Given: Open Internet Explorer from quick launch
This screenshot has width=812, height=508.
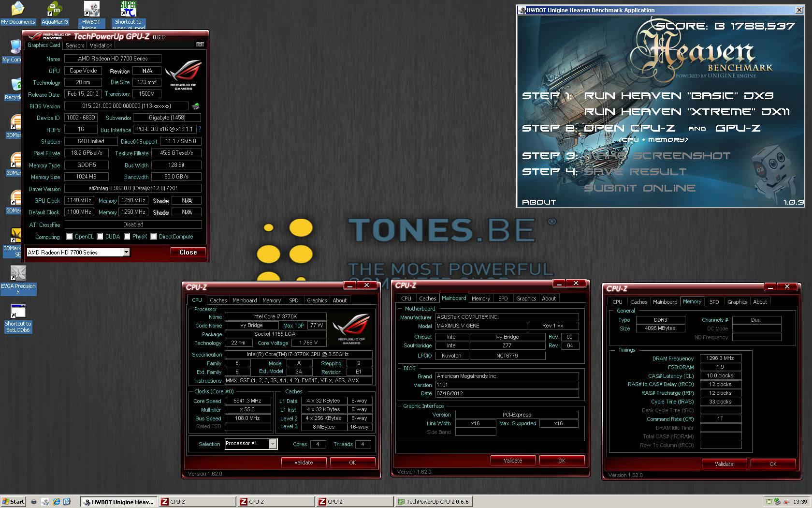Looking at the screenshot, I should [x=57, y=502].
